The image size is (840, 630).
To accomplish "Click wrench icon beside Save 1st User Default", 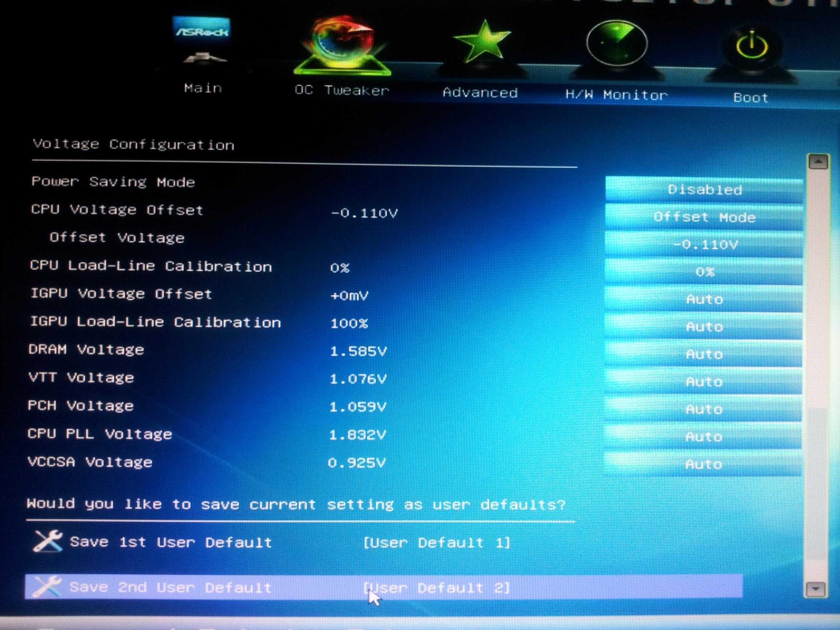I will coord(48,541).
